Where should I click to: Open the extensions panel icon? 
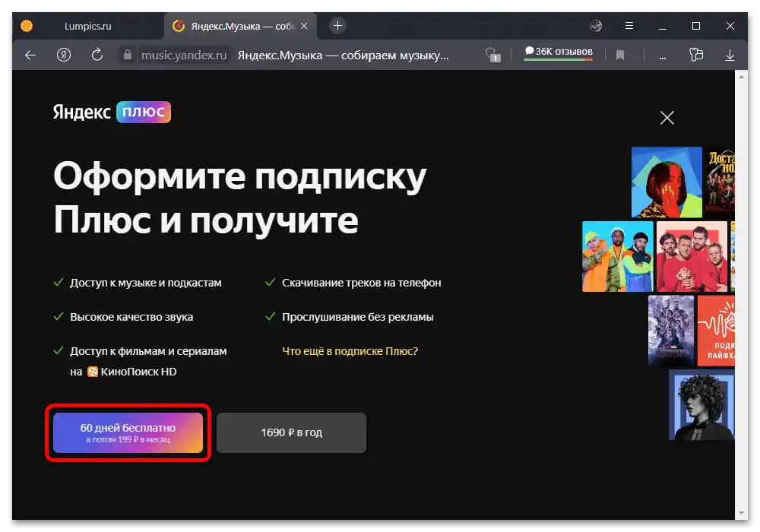pos(696,55)
